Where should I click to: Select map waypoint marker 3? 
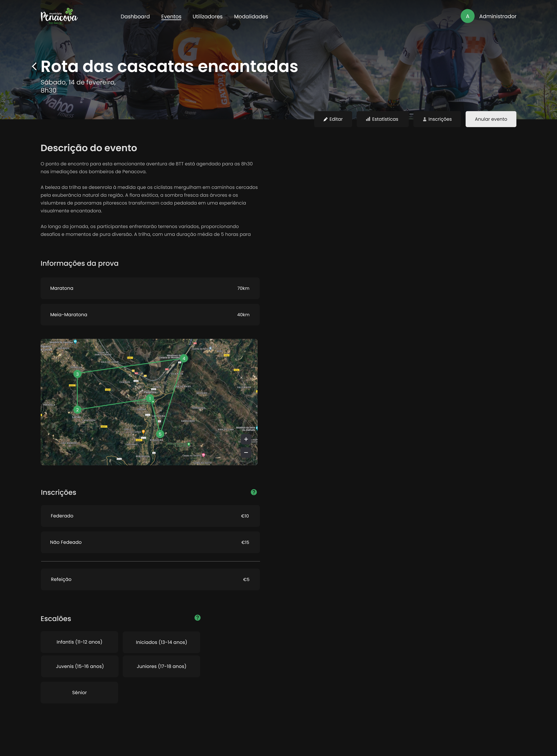pos(77,374)
